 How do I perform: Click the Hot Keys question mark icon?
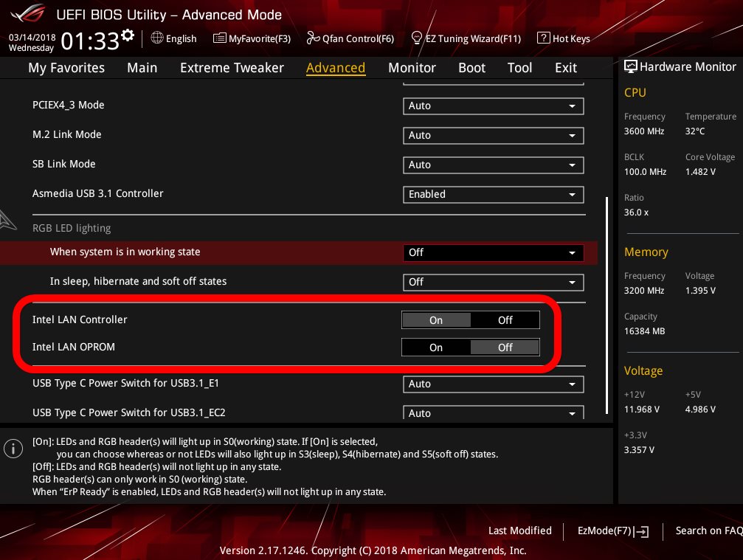[543, 38]
